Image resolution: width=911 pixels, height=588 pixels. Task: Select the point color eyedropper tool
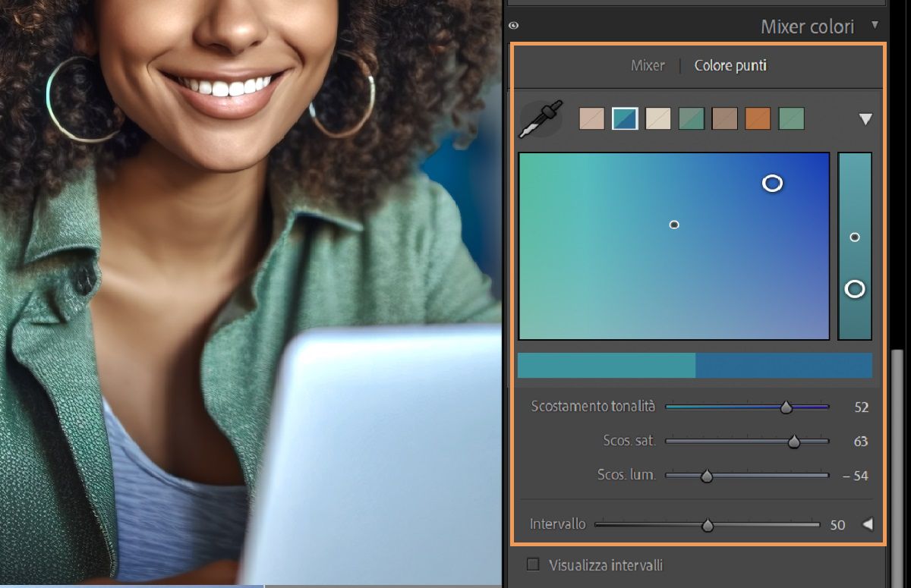pyautogui.click(x=541, y=119)
